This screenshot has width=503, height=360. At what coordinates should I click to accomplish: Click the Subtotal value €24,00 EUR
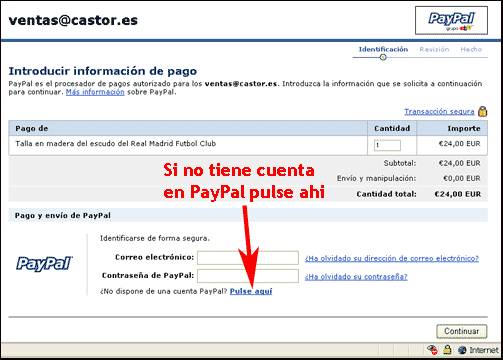[459, 163]
